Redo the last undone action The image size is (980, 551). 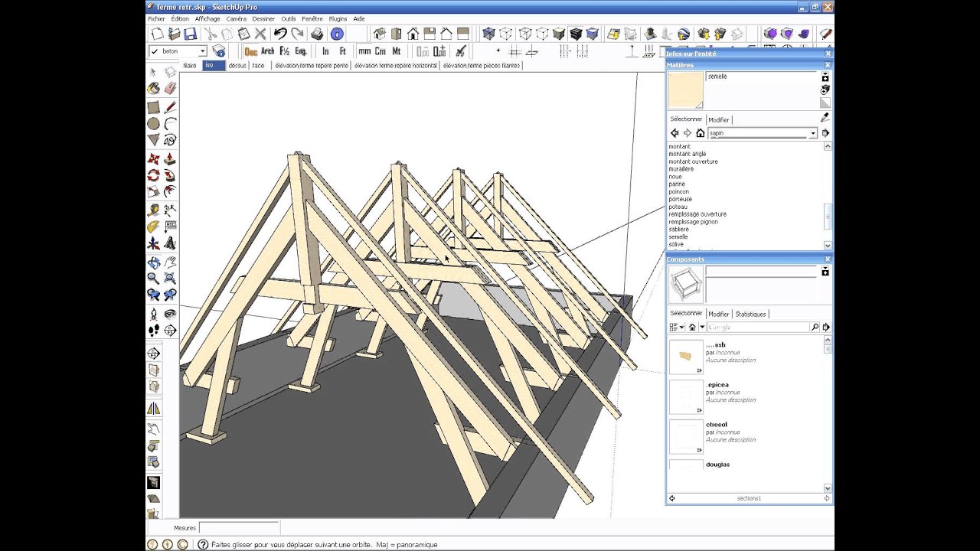297,34
